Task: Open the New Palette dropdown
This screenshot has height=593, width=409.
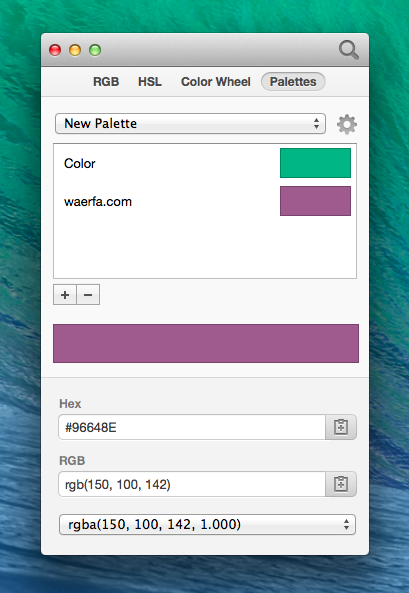Action: pyautogui.click(x=190, y=124)
